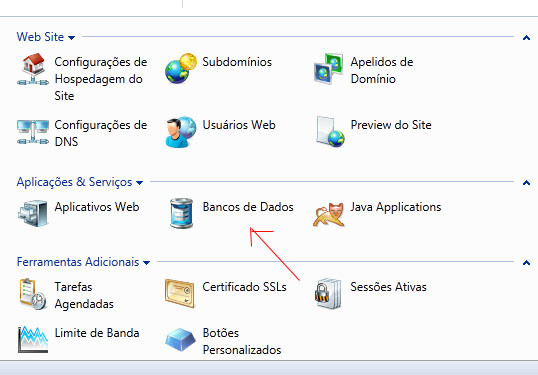The height and width of the screenshot is (375, 538).
Task: Click the Aplicativos Web cabinet icon
Action: pos(33,213)
